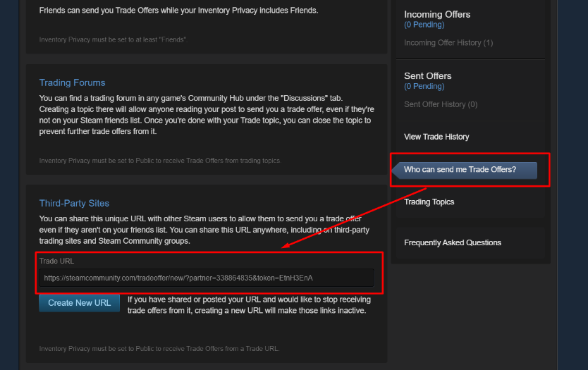Click the Trade URL label
The width and height of the screenshot is (588, 370).
[x=56, y=261]
